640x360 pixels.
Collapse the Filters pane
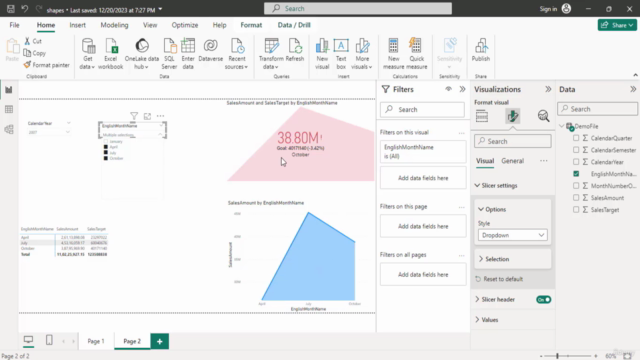462,89
